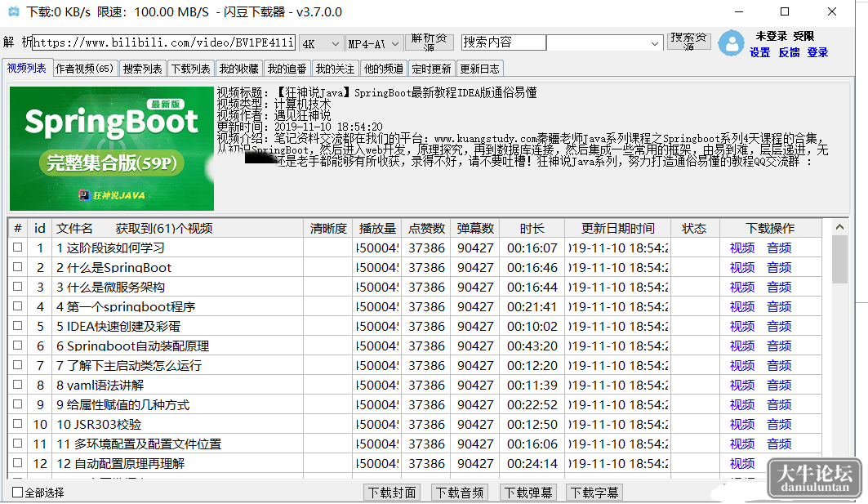Select row text 10 JSR303校验
This screenshot has height=504, width=868.
point(99,424)
